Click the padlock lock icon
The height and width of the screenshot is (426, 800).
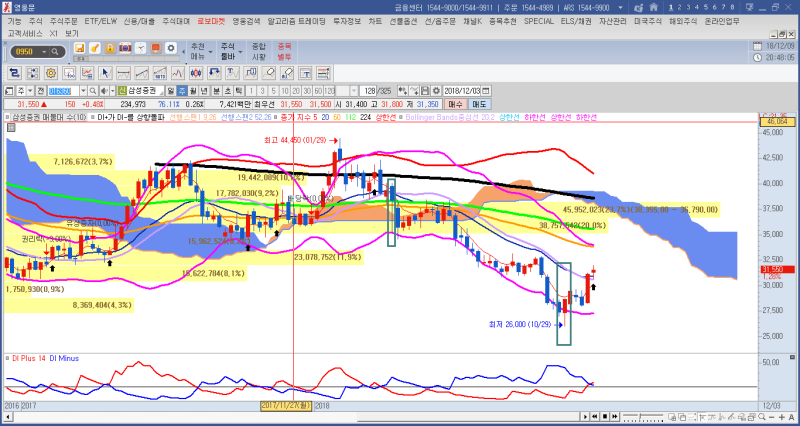[110, 48]
